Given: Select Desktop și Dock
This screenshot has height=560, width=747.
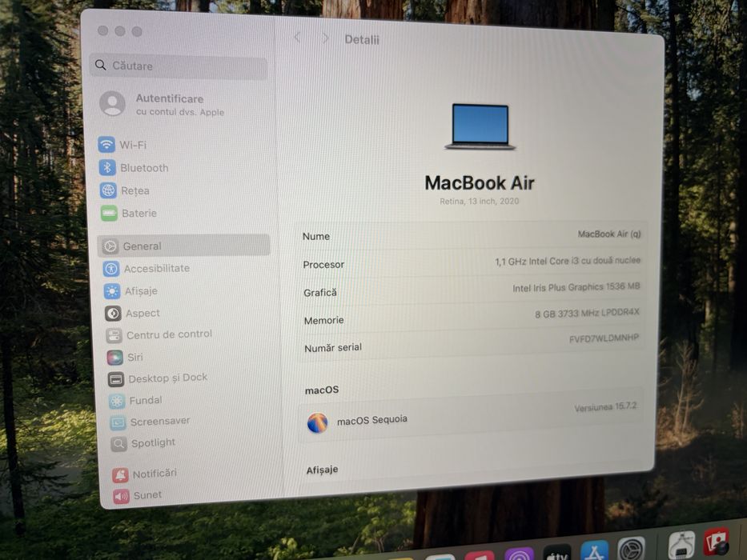Looking at the screenshot, I should 158,378.
